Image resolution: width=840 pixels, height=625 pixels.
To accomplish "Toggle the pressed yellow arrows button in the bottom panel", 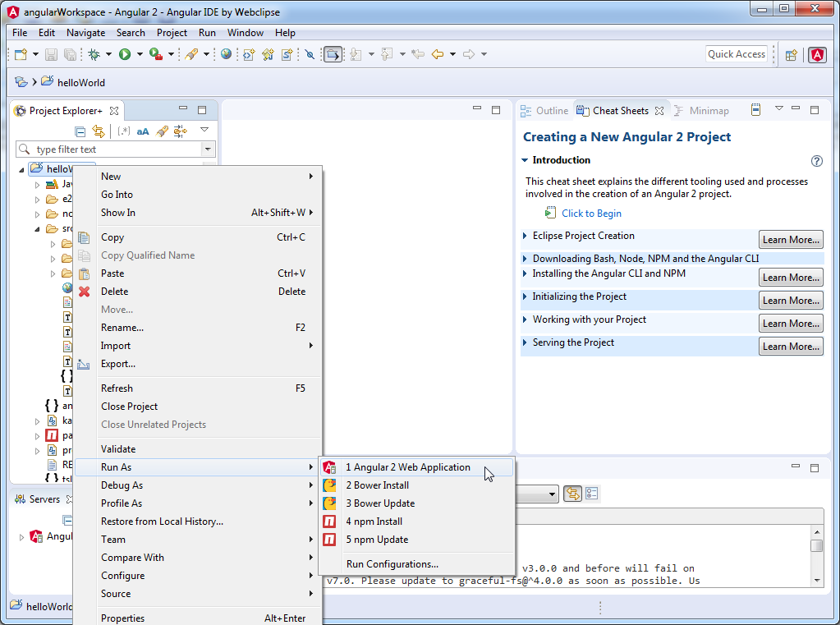I will click(572, 493).
